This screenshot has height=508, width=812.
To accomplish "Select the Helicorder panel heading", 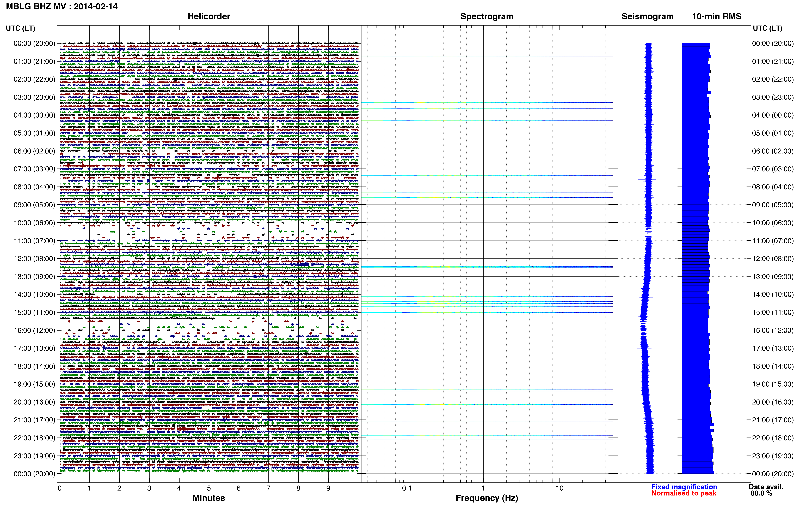I will 209,16.
